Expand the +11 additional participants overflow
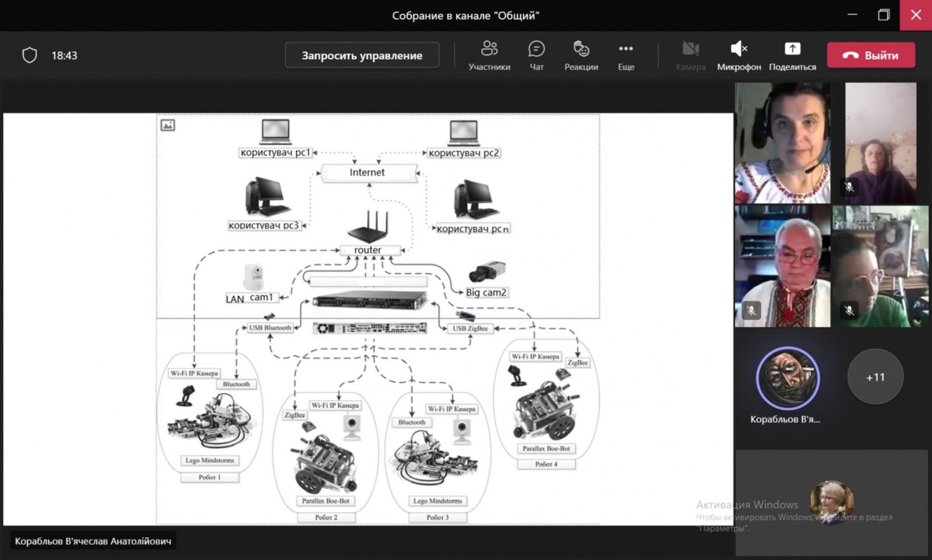932x560 pixels. tap(875, 377)
